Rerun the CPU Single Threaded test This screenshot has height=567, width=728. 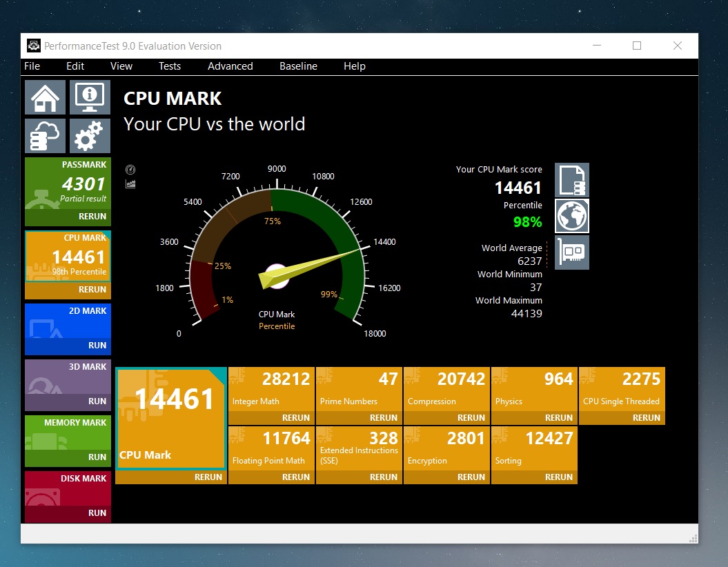[x=622, y=417]
